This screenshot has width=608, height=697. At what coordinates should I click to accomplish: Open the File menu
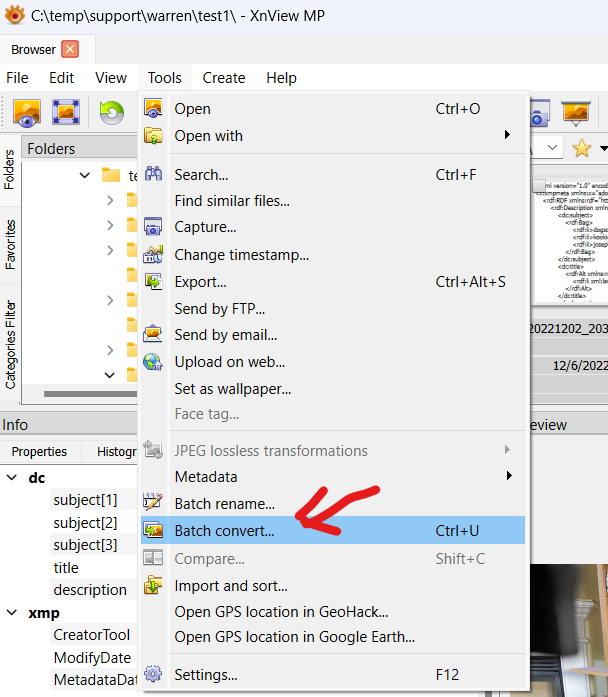point(17,78)
